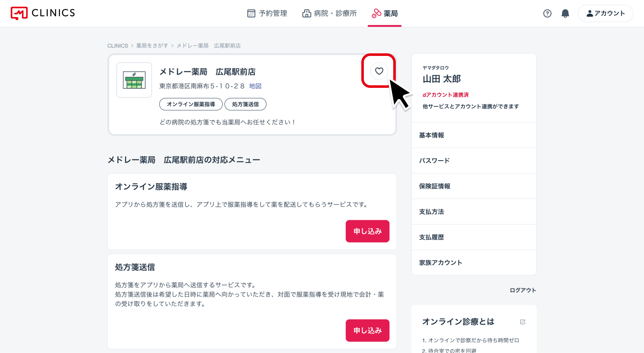The width and height of the screenshot is (644, 353).
Task: Click dアカウント連携済 status text
Action: [446, 95]
